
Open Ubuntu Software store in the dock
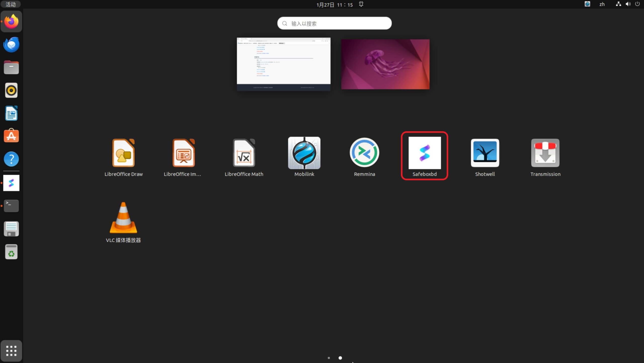[x=11, y=136]
